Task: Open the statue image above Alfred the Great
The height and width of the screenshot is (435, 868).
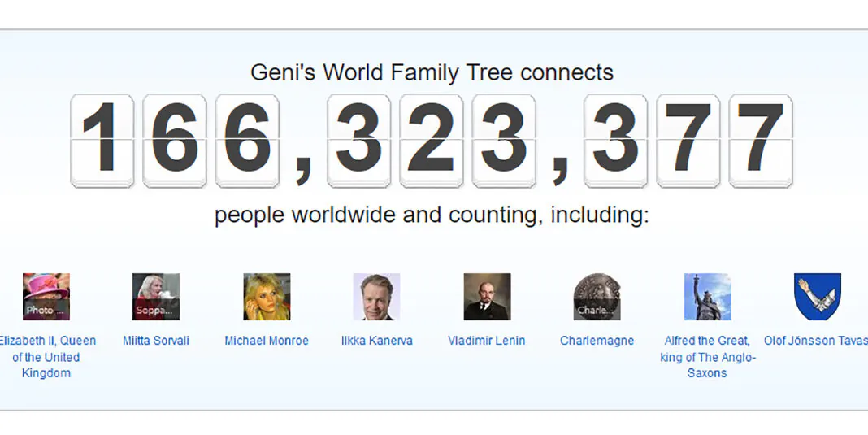Action: pyautogui.click(x=707, y=297)
